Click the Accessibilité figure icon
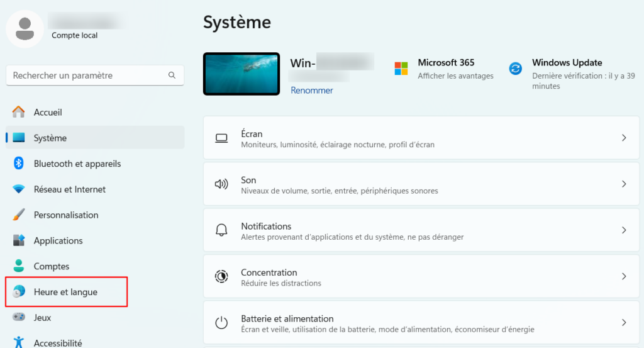644x348 pixels. tap(19, 342)
